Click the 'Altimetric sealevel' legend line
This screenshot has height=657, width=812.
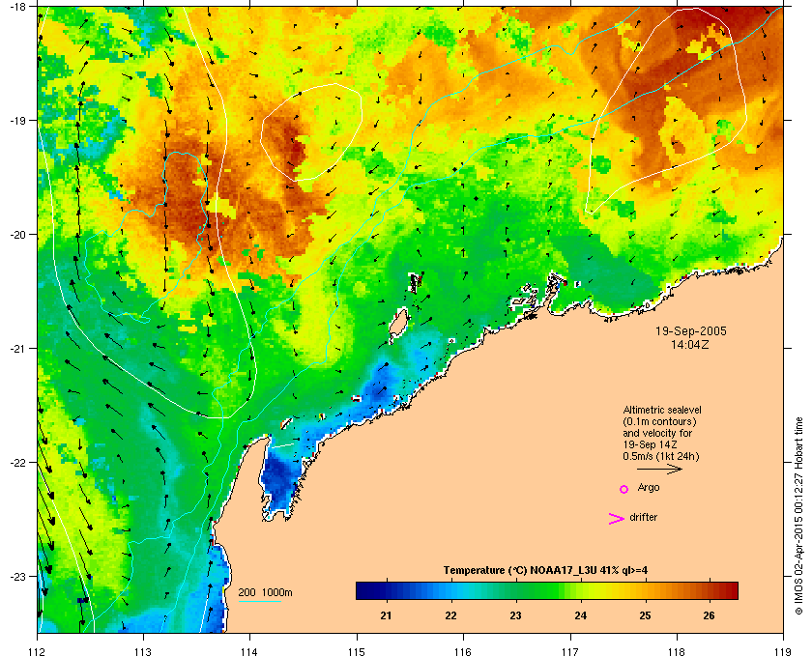(662, 410)
